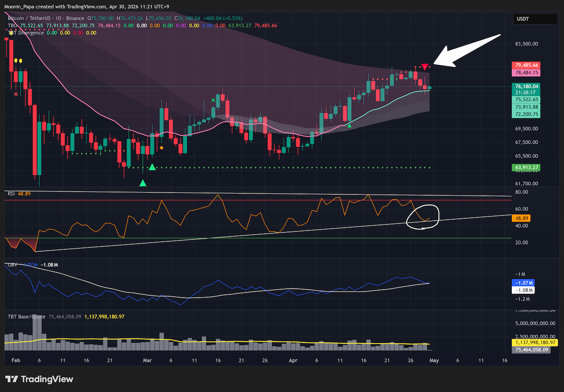
Task: Click the Moonin_Papa created with TradingView.com header
Action: click(x=87, y=7)
